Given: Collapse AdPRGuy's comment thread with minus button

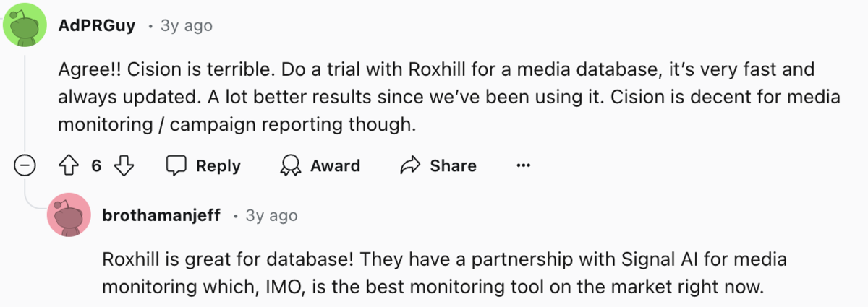Looking at the screenshot, I should (25, 166).
